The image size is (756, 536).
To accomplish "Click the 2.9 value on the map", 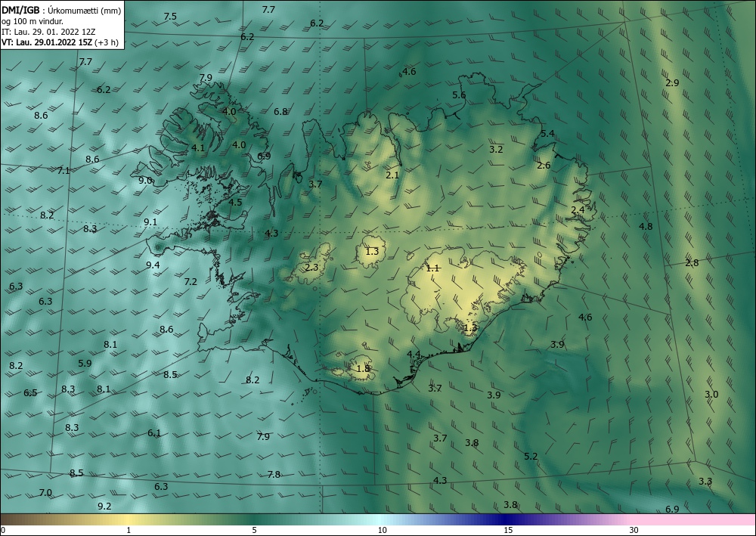I will click(672, 83).
